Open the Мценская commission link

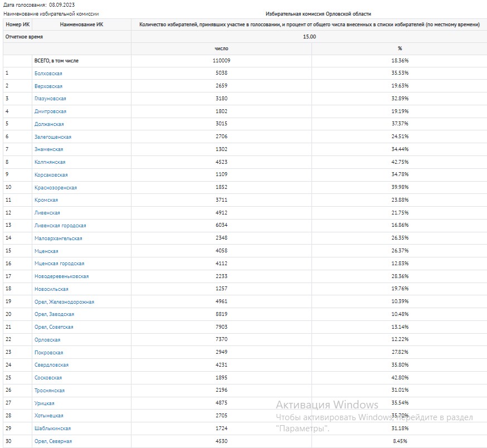46,251
